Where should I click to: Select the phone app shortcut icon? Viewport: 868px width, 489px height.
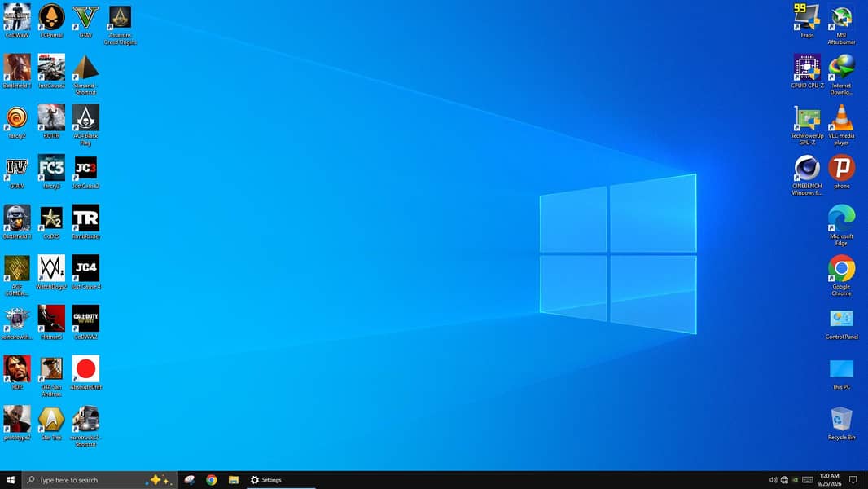pyautogui.click(x=841, y=168)
